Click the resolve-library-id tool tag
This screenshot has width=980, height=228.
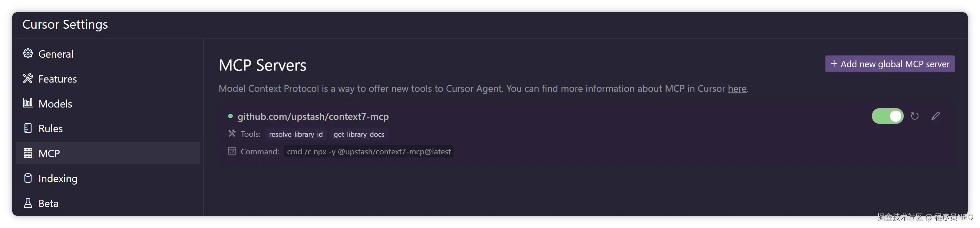click(296, 134)
